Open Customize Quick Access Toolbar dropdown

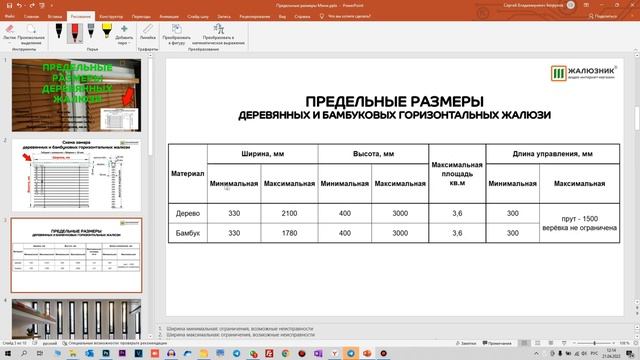pos(52,6)
